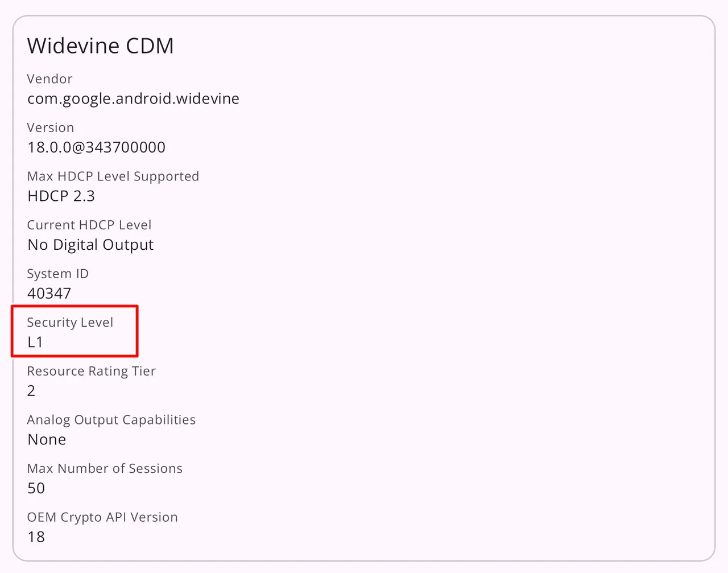Select the 18.0.0@343700000 version value
This screenshot has height=573, width=728.
(96, 147)
